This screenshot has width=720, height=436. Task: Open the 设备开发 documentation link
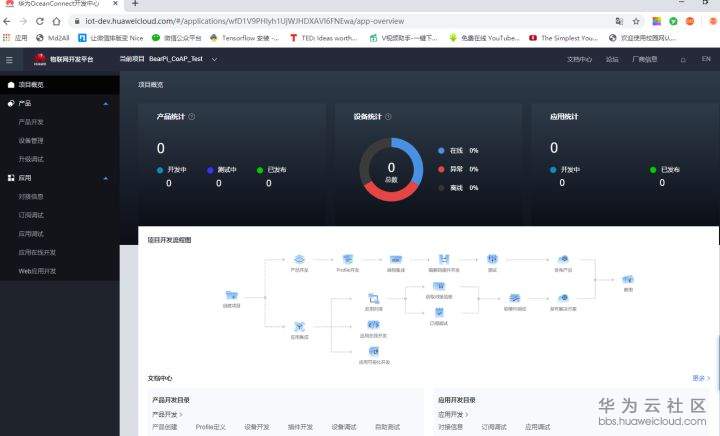tap(257, 427)
